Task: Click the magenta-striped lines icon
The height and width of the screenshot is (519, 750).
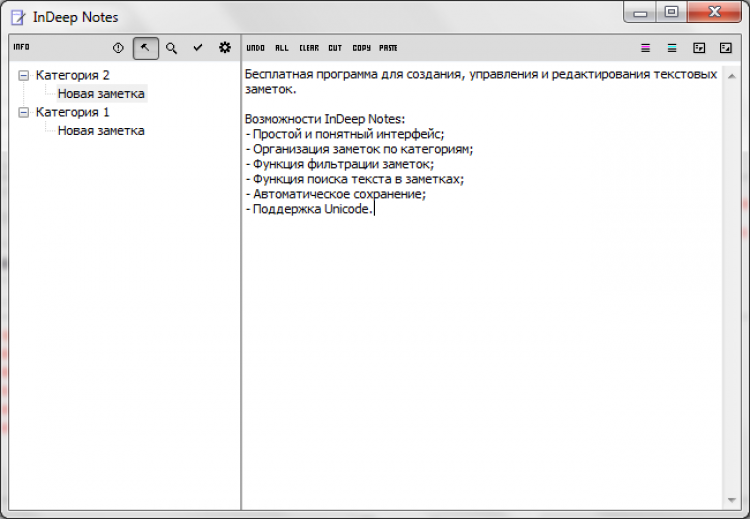Action: 646,48
